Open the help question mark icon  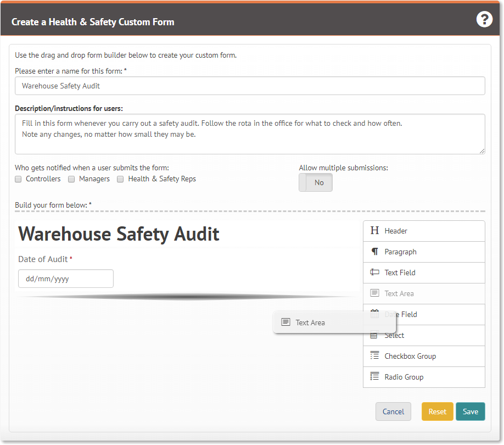click(484, 19)
